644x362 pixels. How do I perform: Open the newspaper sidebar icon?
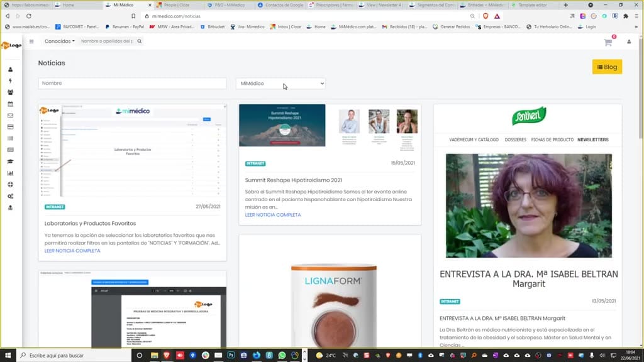point(10,150)
